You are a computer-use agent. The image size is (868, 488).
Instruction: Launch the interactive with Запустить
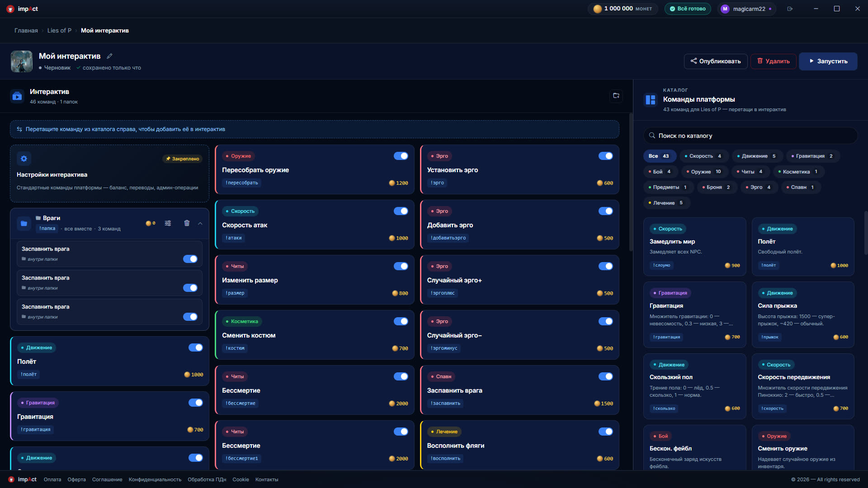click(828, 61)
